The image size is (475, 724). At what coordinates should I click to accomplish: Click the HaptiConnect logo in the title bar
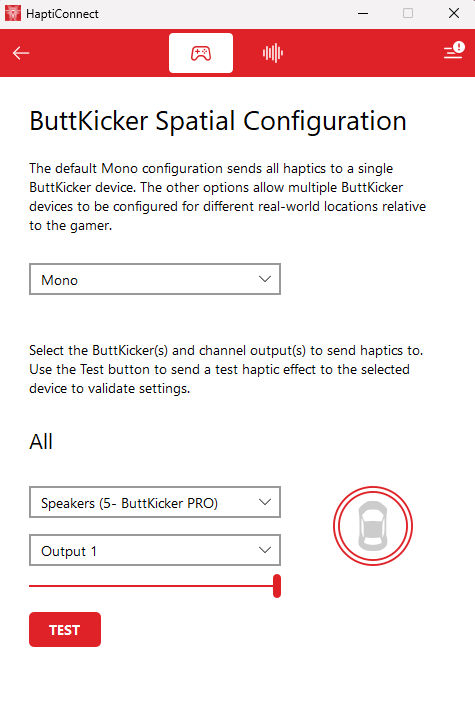13,13
